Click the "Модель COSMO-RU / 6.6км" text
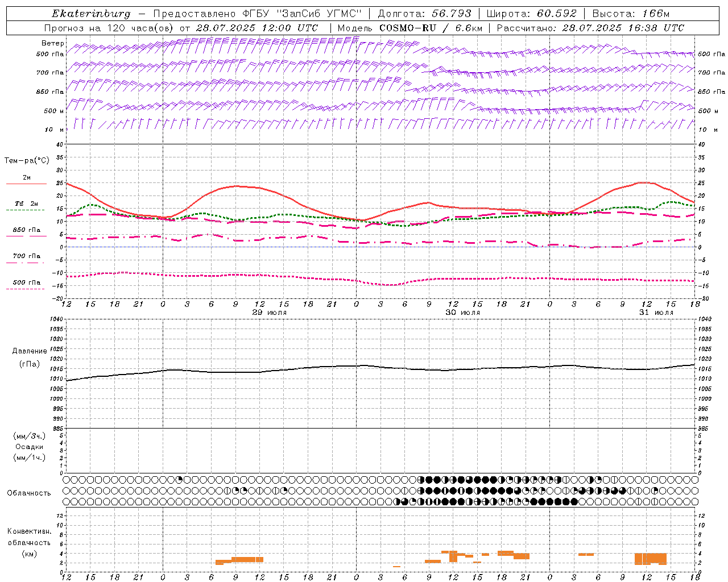The width and height of the screenshot is (728, 582). (409, 28)
